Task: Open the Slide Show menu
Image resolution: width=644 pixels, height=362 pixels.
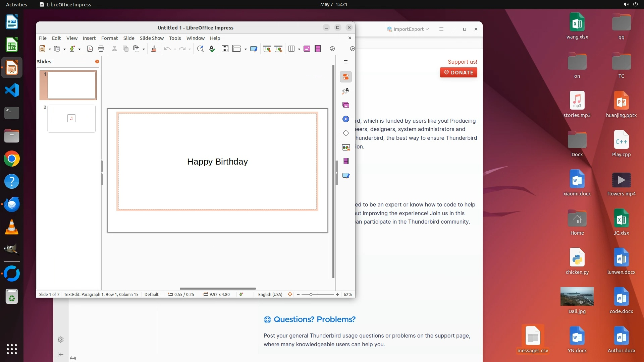Action: coord(152,38)
